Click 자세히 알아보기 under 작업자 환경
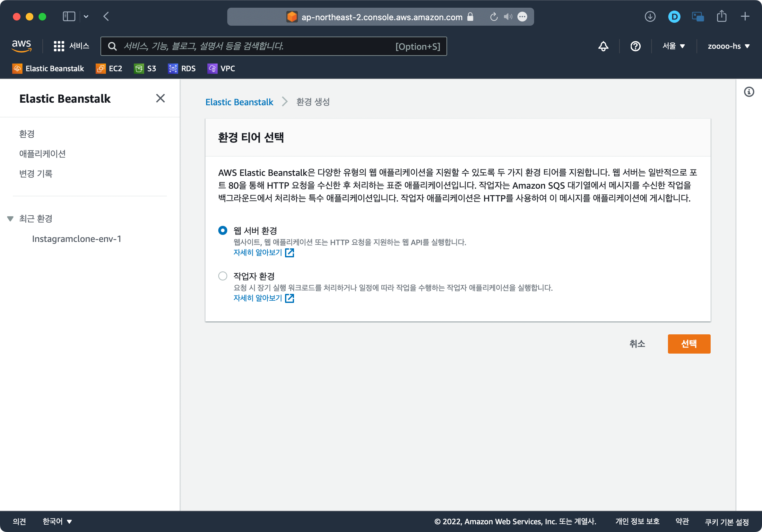 tap(257, 298)
